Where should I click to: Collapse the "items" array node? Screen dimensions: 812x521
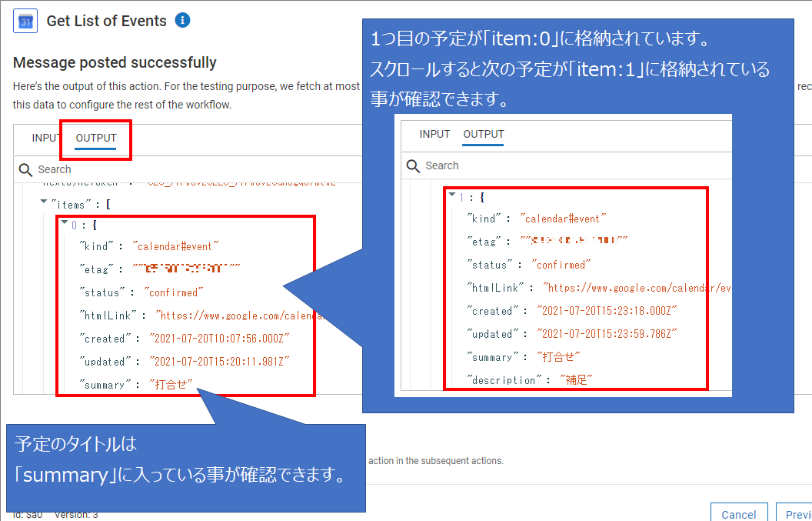coord(44,203)
